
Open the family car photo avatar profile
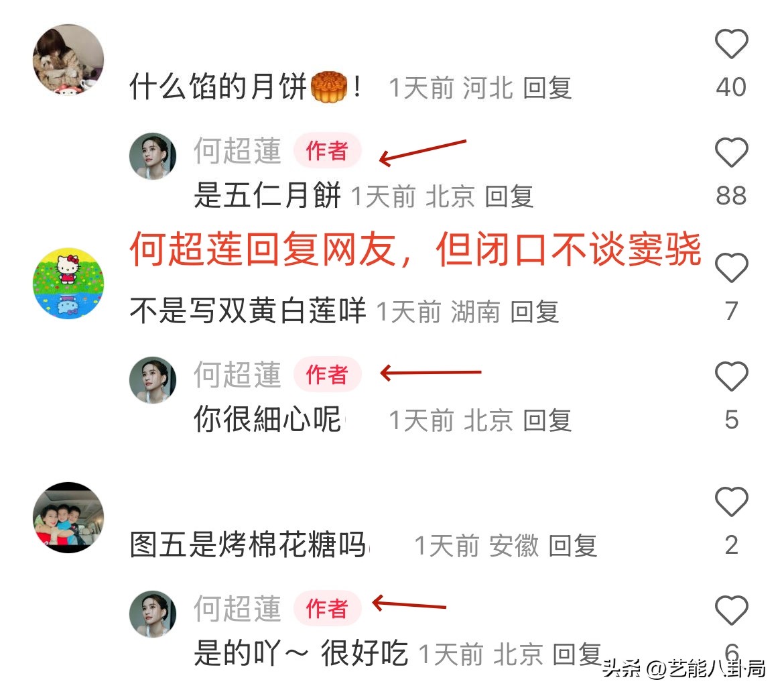(68, 518)
